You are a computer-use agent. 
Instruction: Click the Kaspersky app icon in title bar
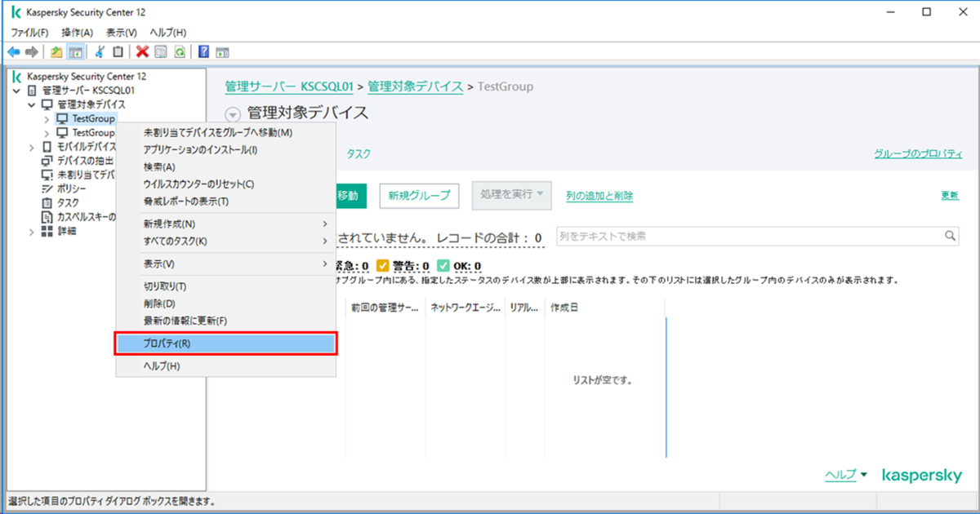[x=15, y=12]
